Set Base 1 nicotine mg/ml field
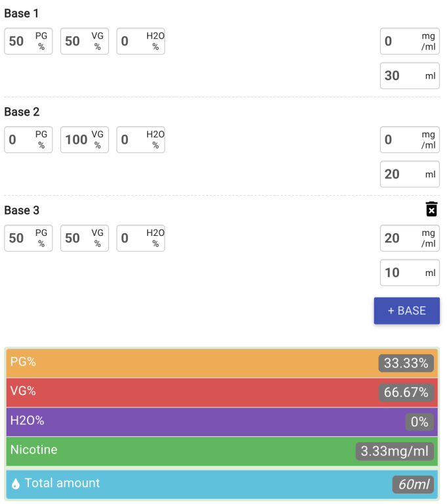 pyautogui.click(x=410, y=41)
